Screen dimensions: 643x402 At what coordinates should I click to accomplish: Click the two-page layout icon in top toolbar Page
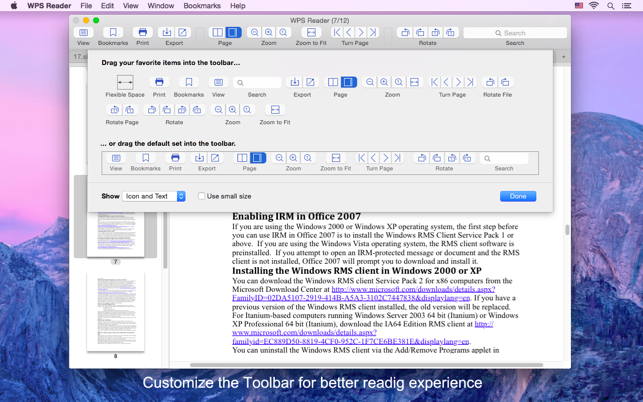coord(217,32)
